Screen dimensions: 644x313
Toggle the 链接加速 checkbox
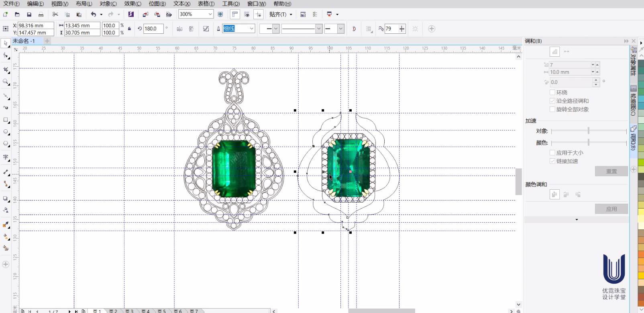tap(552, 161)
